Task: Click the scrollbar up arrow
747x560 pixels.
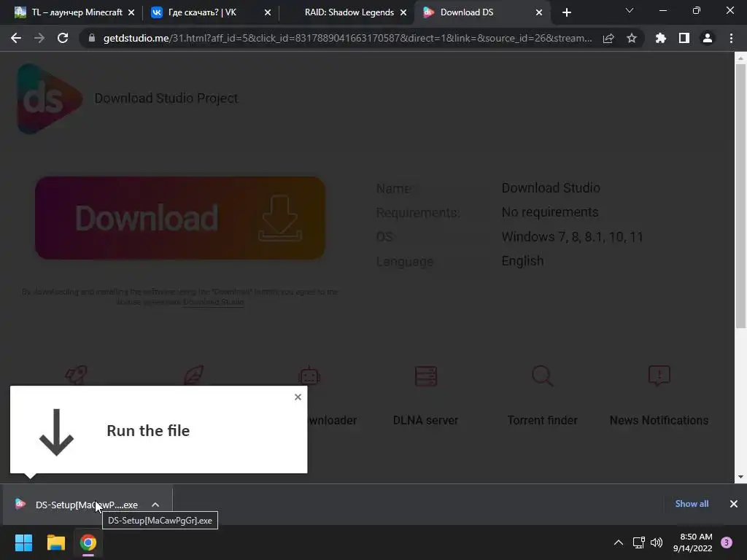Action: coord(740,58)
